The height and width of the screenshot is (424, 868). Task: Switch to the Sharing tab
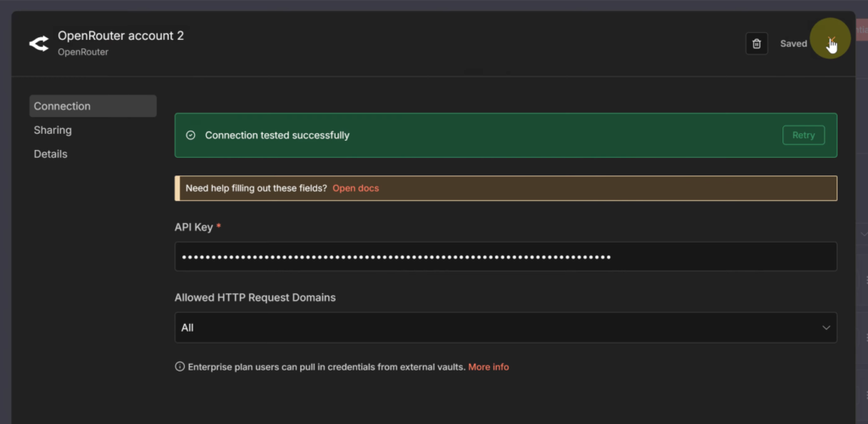53,130
